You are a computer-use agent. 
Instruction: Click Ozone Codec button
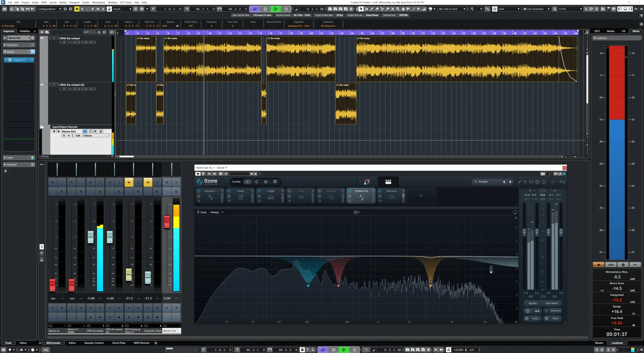(x=533, y=318)
